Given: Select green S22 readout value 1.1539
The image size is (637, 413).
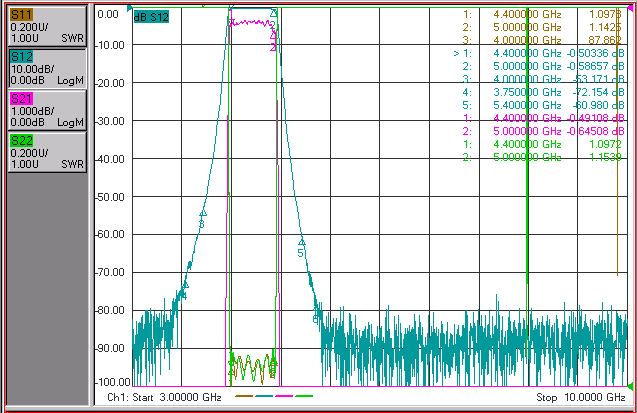Looking at the screenshot, I should pyautogui.click(x=605, y=157).
